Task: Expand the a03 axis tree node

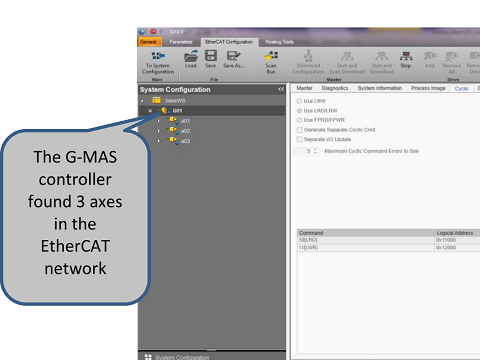Action: point(159,141)
